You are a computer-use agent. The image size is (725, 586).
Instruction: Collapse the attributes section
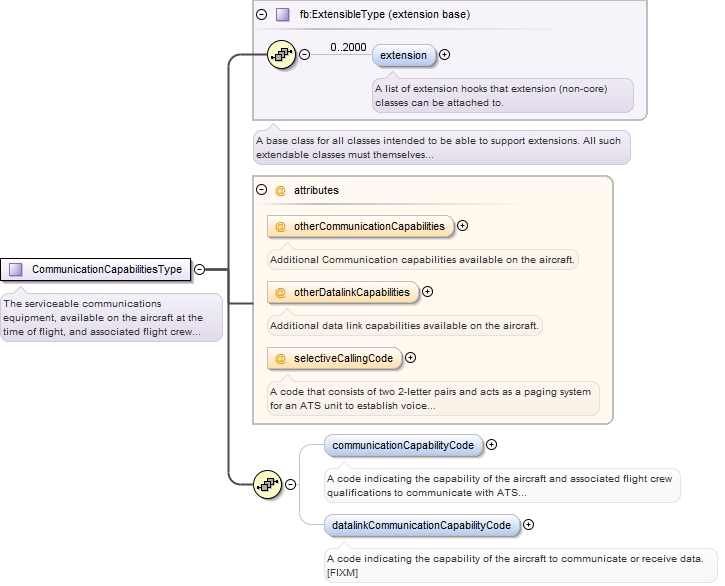coord(262,190)
